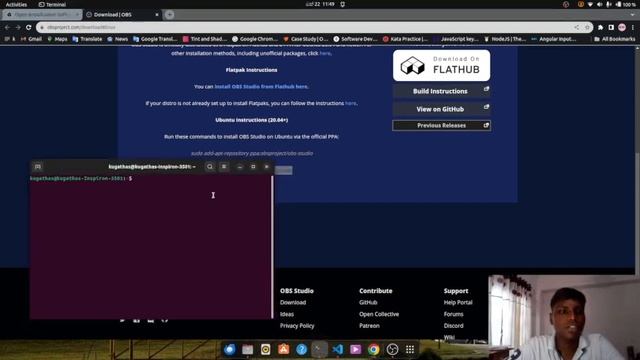Open the Patreon footer link

point(369,326)
